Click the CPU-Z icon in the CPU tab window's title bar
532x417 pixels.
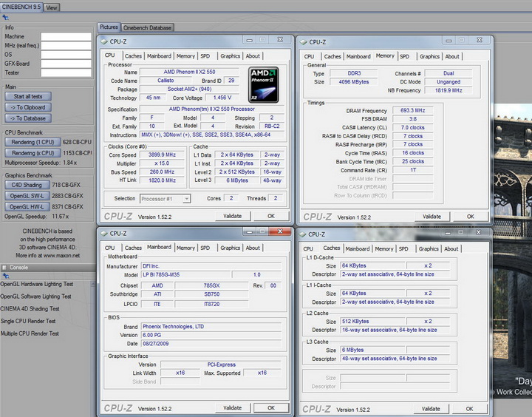coord(104,41)
